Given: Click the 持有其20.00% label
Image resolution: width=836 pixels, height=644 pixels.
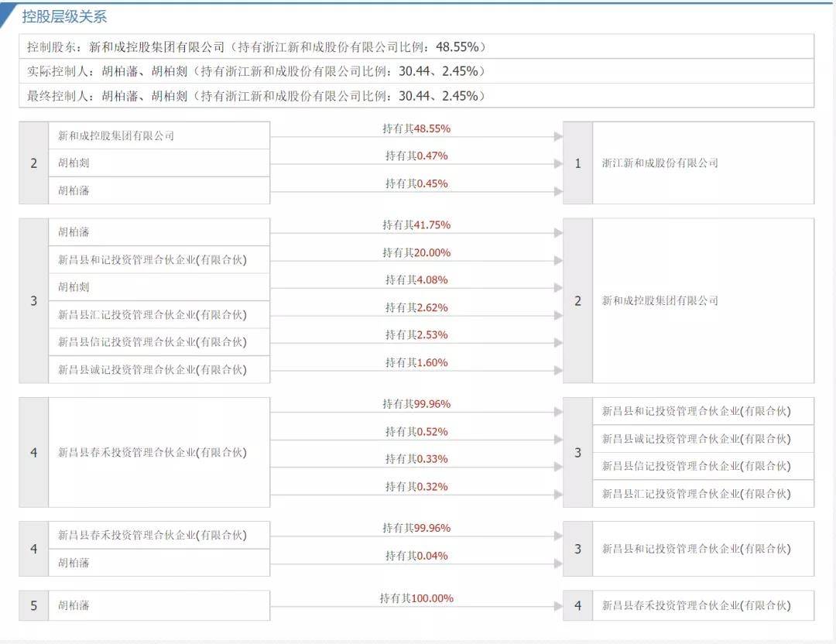Looking at the screenshot, I should click(416, 252).
